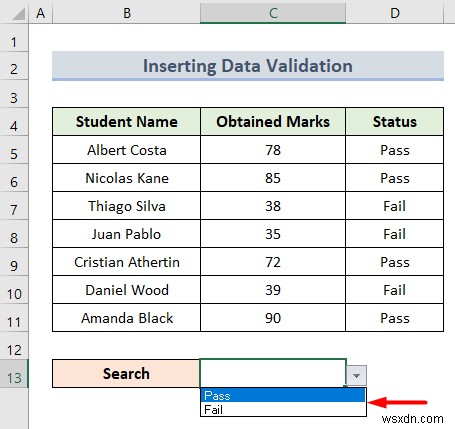The width and height of the screenshot is (455, 429).
Task: Select the Student Name header cell
Action: [127, 122]
